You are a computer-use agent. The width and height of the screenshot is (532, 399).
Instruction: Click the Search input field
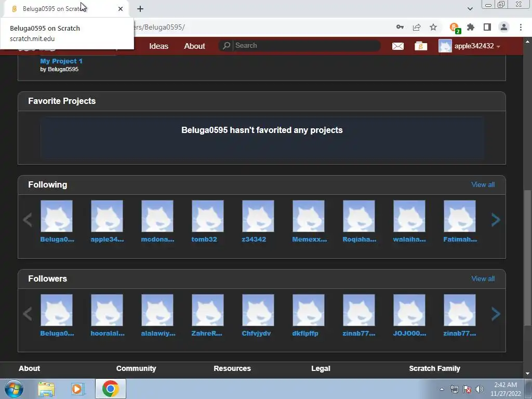point(305,46)
